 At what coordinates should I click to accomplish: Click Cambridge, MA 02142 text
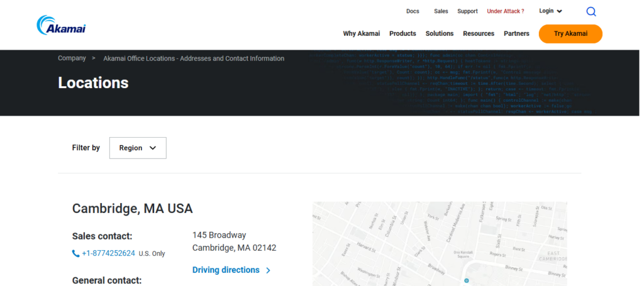pyautogui.click(x=234, y=248)
